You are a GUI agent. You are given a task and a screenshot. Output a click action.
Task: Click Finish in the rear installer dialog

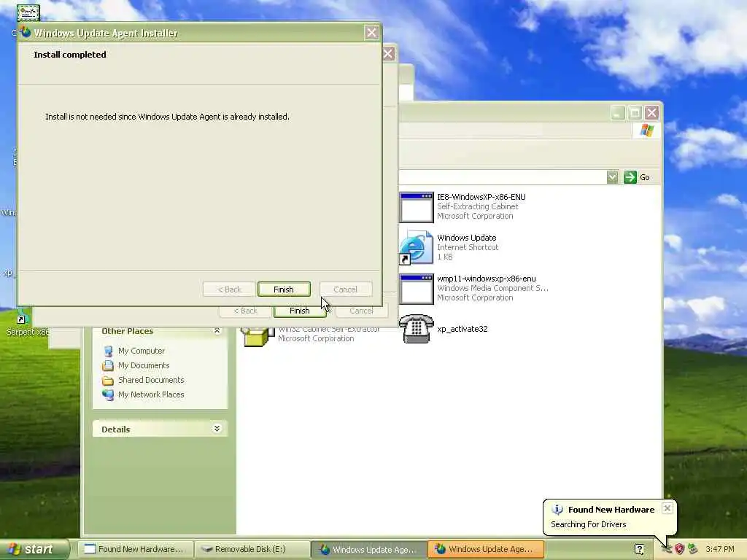click(x=300, y=311)
